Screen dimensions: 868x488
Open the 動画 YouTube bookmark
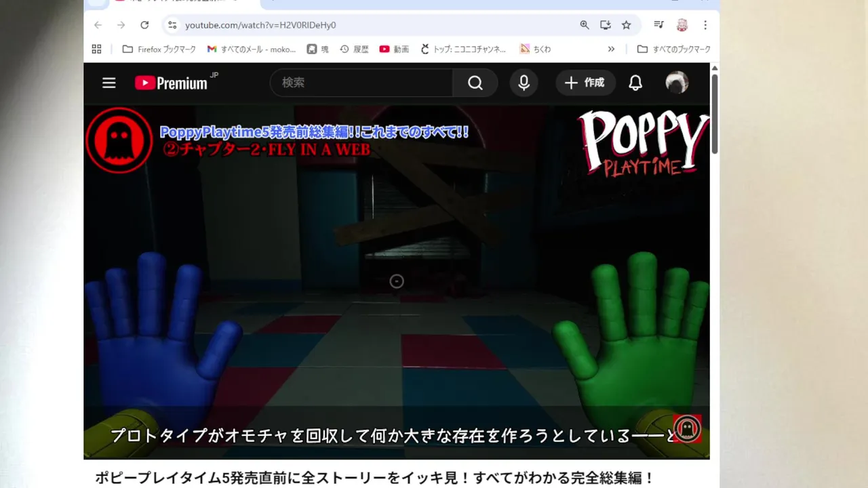pos(394,49)
